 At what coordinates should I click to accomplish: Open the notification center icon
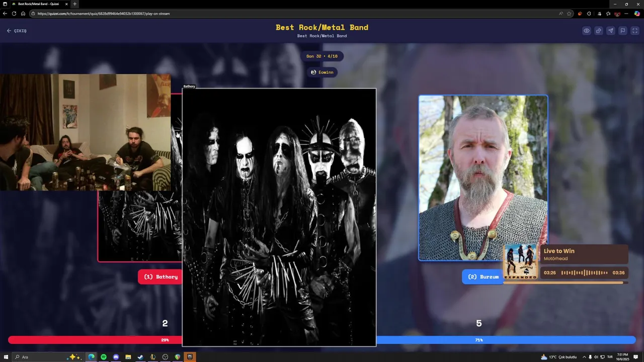(636, 357)
